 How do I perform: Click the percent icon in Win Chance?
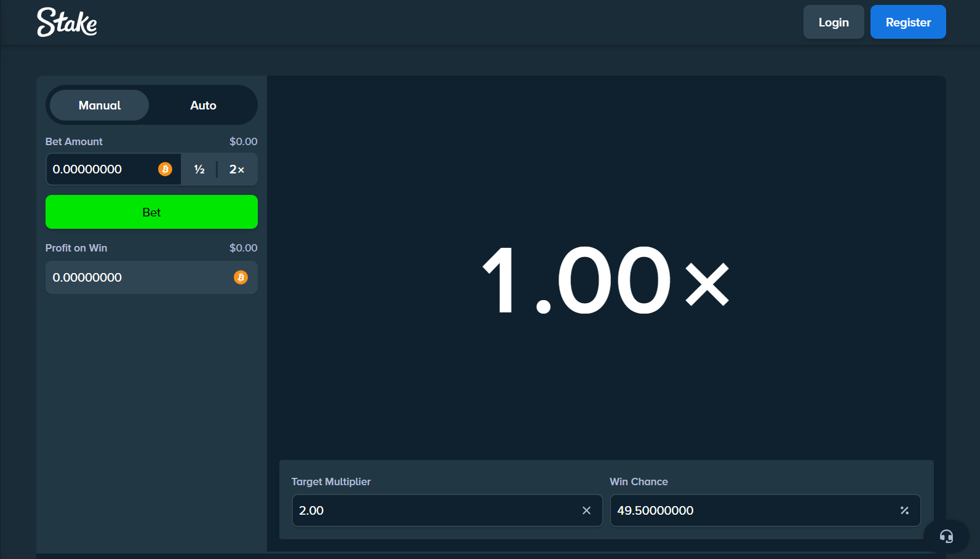904,510
